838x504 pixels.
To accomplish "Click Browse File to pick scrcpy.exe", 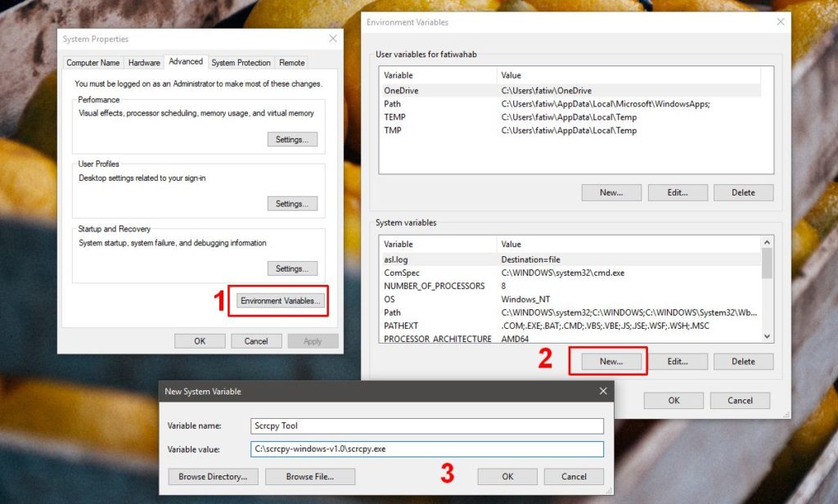I will coord(309,476).
